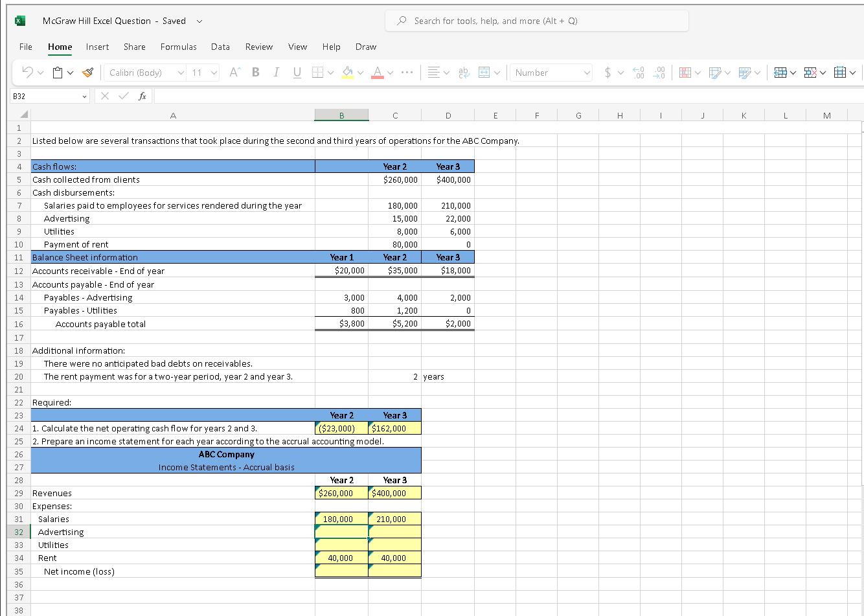Viewport: 864px width, 616px height.
Task: Toggle bold formatting
Action: 255,72
